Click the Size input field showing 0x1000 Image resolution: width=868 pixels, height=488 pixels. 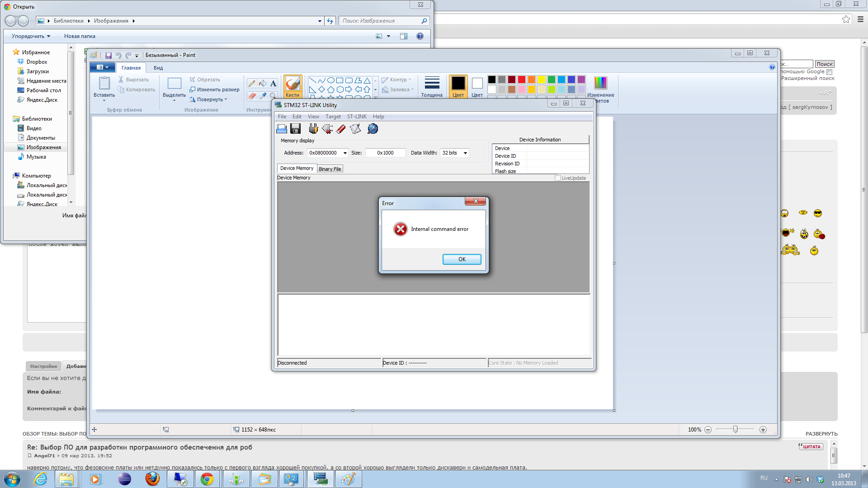pyautogui.click(x=385, y=153)
